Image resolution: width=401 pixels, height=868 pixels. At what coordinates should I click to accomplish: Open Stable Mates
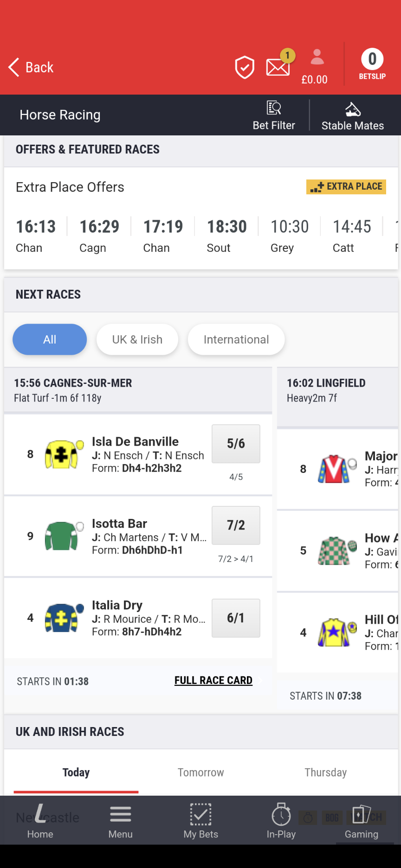tap(352, 115)
